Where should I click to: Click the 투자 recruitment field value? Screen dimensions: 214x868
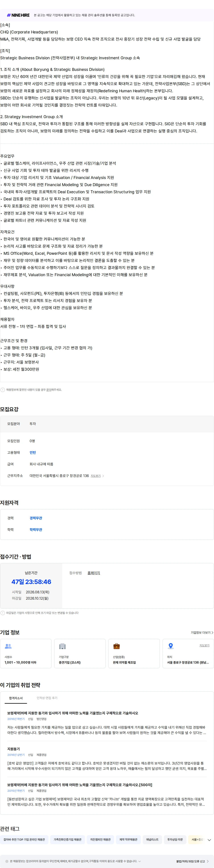(33, 424)
